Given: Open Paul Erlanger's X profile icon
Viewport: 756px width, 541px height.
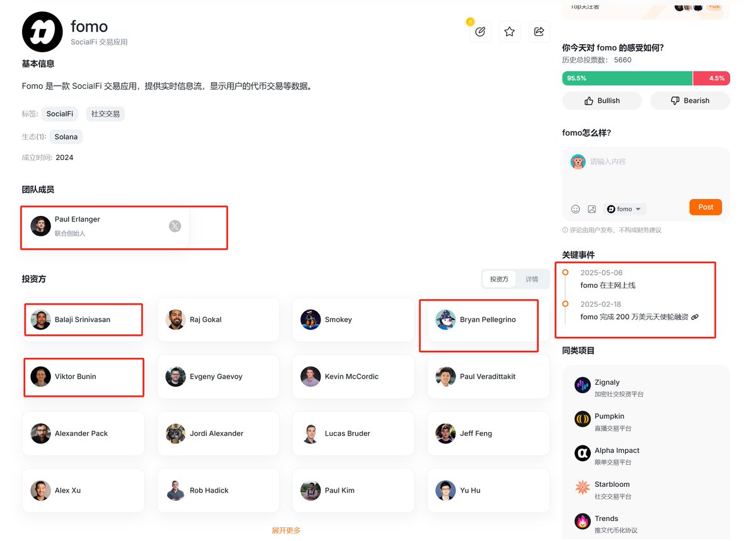Looking at the screenshot, I should 175,226.
